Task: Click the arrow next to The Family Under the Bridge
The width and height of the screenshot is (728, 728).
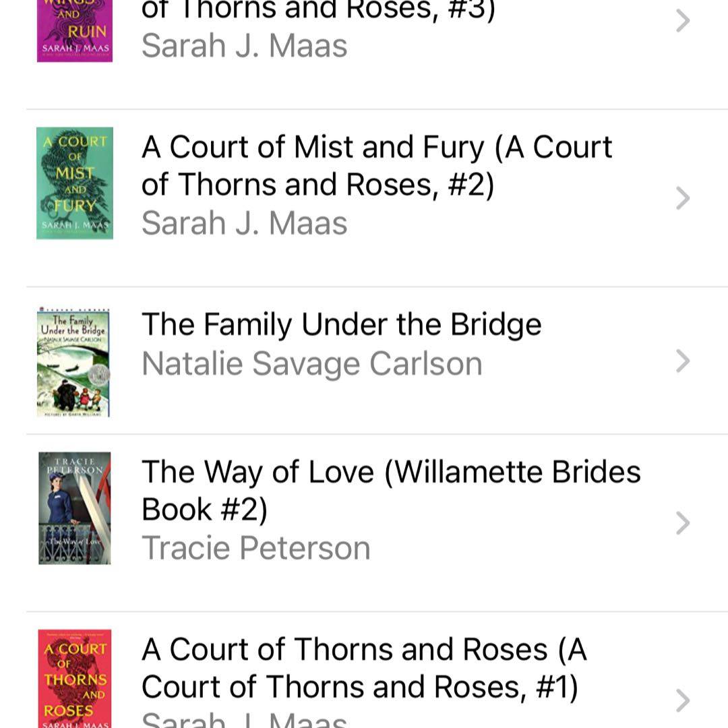Action: pos(683,362)
